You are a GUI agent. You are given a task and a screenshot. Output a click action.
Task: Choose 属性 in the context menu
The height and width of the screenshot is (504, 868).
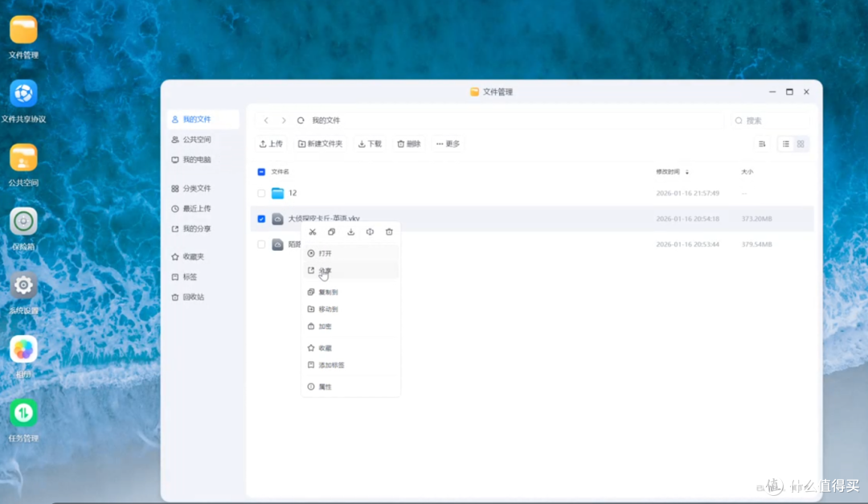[350, 387]
